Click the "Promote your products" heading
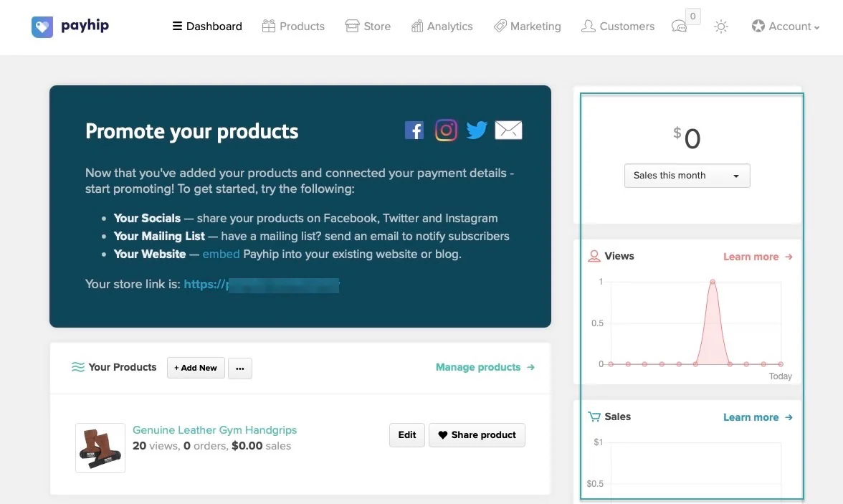 click(191, 131)
